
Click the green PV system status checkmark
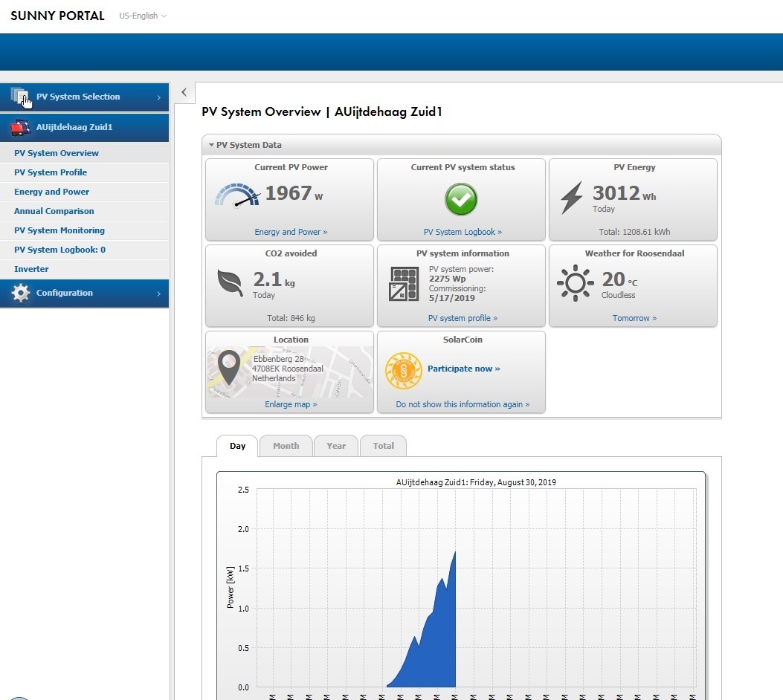click(461, 199)
